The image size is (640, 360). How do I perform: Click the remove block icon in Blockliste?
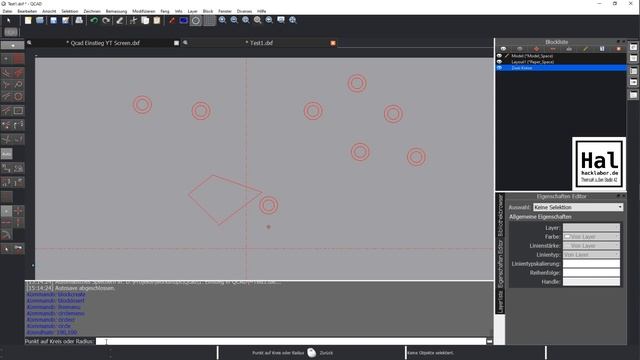click(x=553, y=49)
